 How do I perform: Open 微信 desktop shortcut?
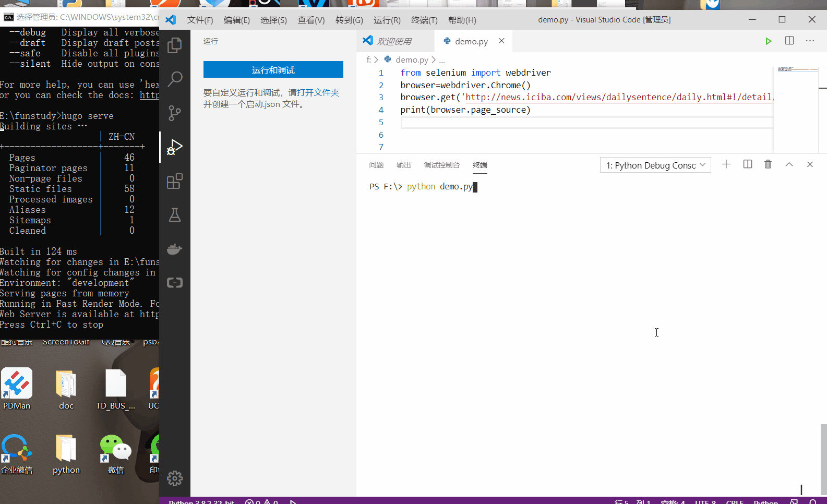click(116, 453)
